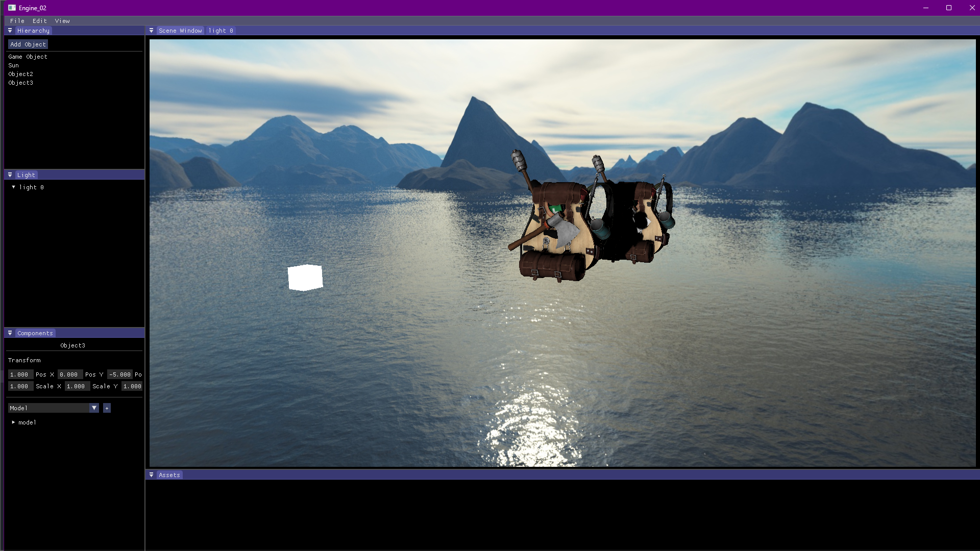Select the Components panel tab
Image resolution: width=980 pixels, height=551 pixels.
[35, 333]
